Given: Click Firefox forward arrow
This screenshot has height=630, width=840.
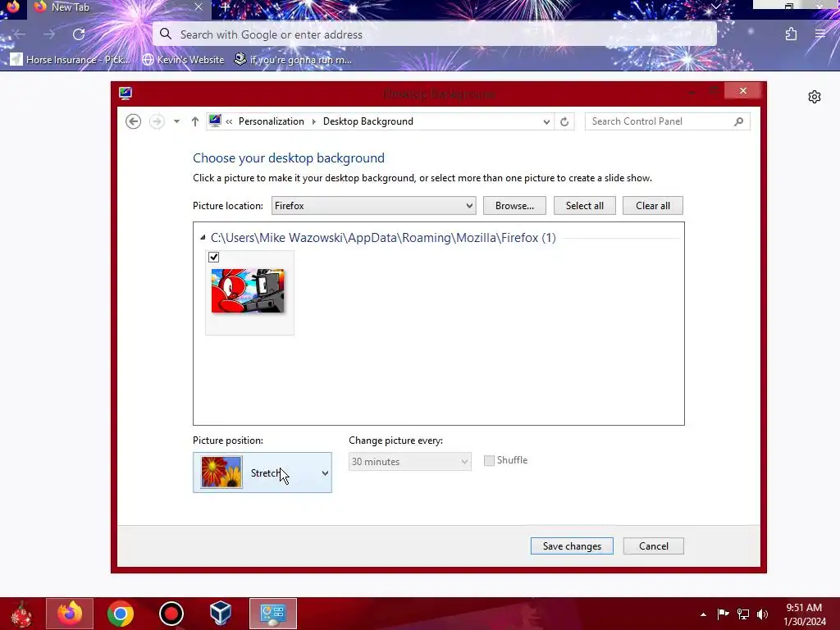Looking at the screenshot, I should pos(49,34).
